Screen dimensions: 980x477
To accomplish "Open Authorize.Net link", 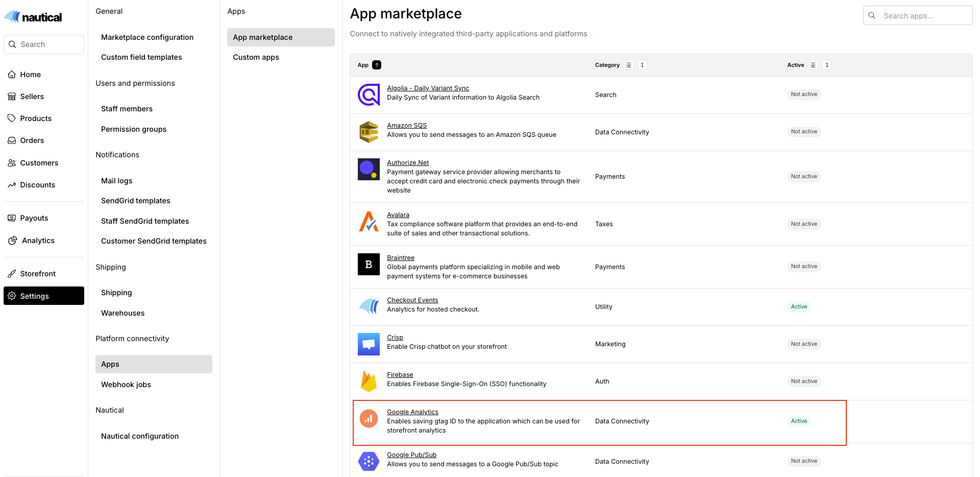I will pyautogui.click(x=408, y=163).
